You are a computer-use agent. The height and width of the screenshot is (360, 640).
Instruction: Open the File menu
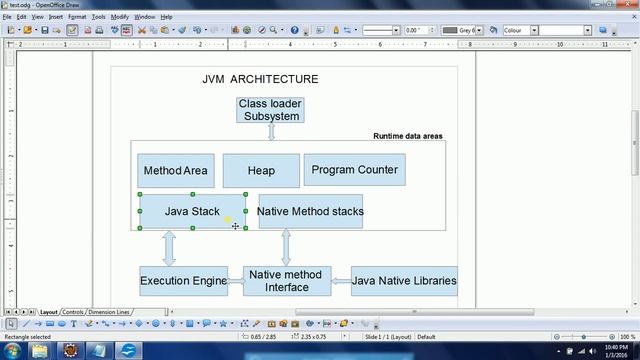(x=7, y=17)
